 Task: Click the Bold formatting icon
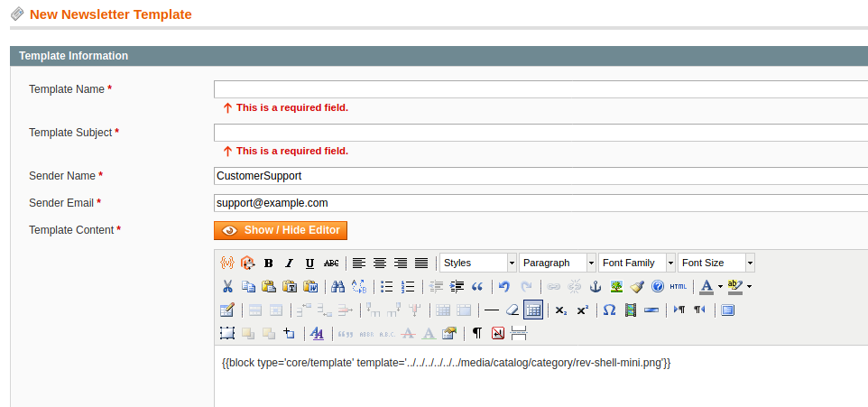(x=269, y=264)
